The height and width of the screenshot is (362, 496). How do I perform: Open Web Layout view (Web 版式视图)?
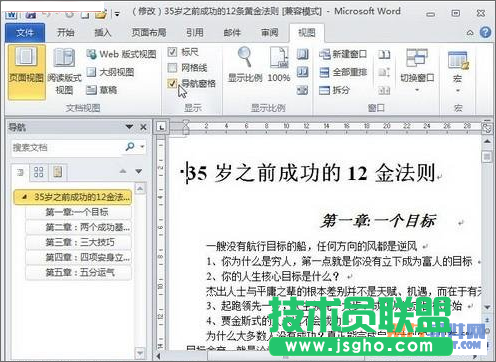click(121, 54)
